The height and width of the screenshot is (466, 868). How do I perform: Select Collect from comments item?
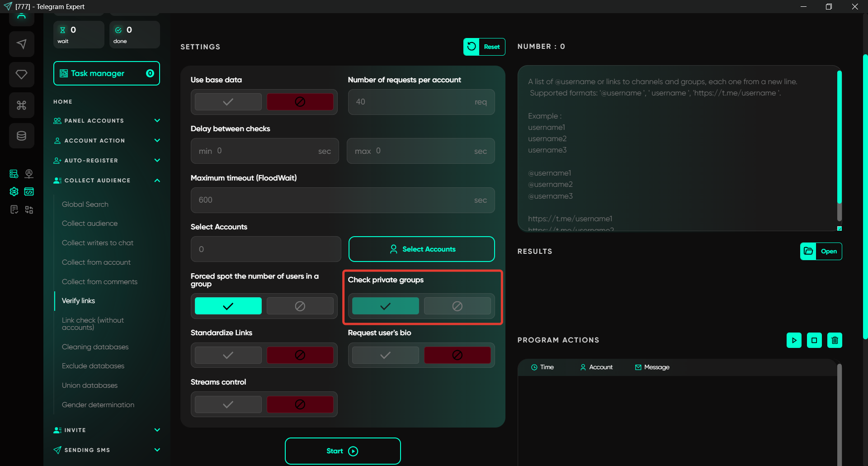click(99, 282)
